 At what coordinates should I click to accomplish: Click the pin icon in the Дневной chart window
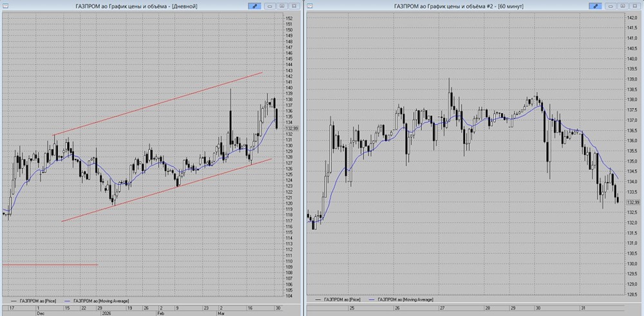tap(254, 6)
